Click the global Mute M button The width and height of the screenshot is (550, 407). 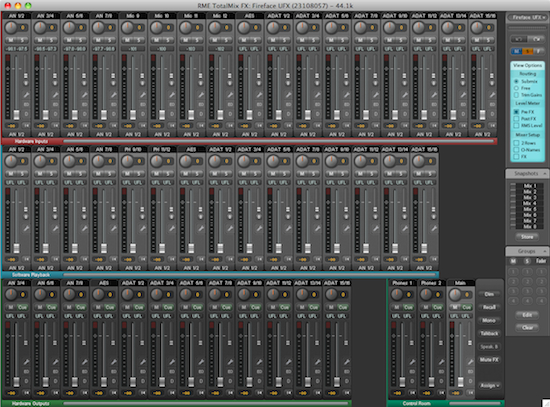(x=516, y=52)
